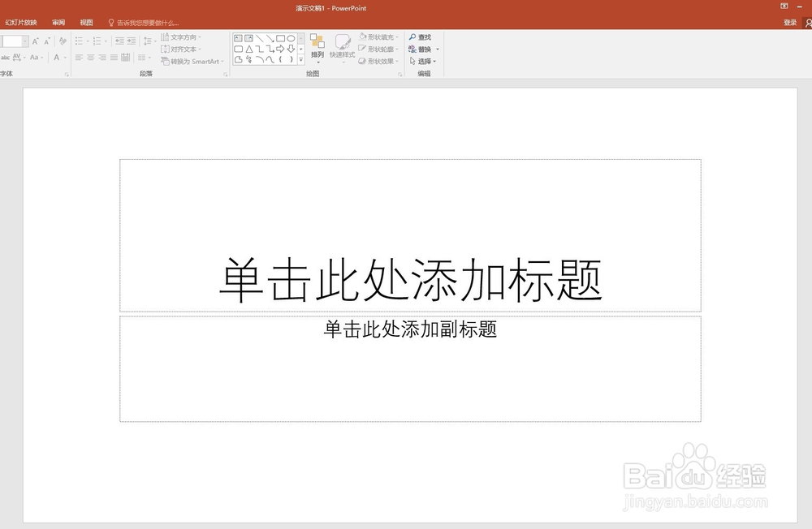This screenshot has width=812, height=529.
Task: Select the Oval shape in the shapes gallery
Action: click(292, 38)
